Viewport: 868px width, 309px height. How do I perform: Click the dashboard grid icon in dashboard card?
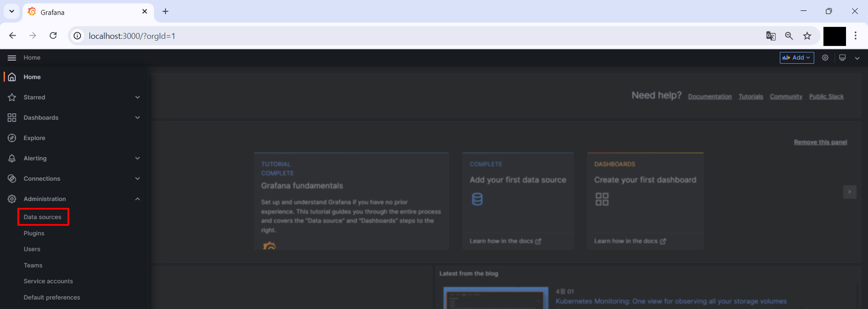602,199
